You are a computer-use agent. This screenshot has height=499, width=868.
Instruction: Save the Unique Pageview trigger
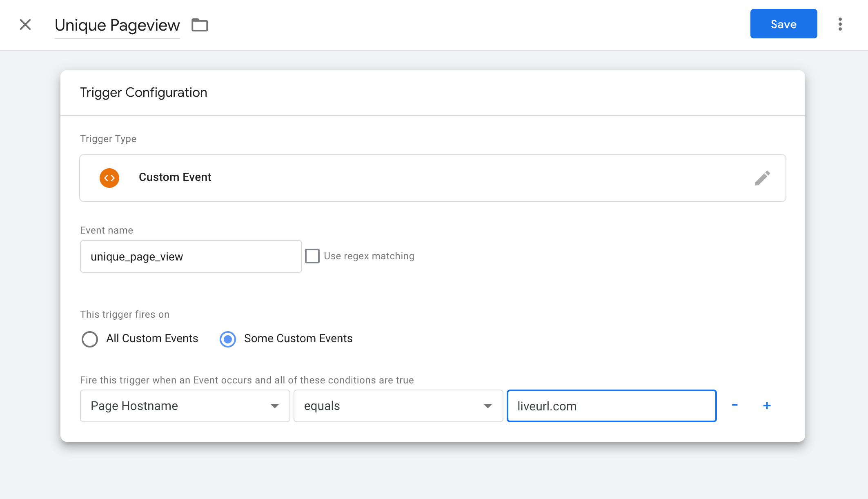click(x=783, y=24)
